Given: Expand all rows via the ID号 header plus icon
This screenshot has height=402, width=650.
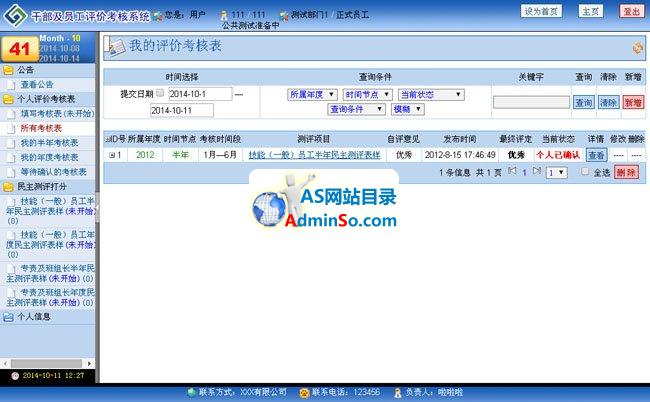Looking at the screenshot, I should tap(107, 140).
